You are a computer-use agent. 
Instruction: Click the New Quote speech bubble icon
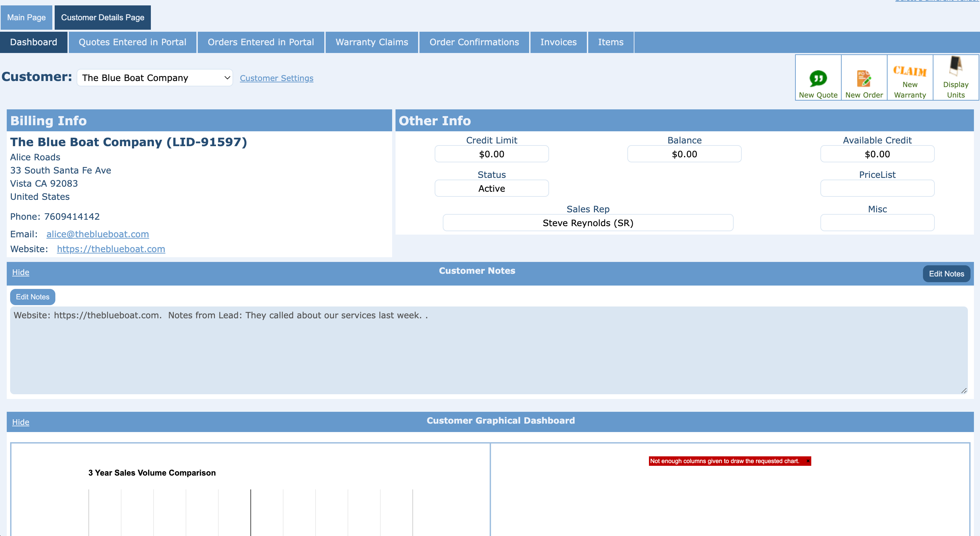(818, 78)
